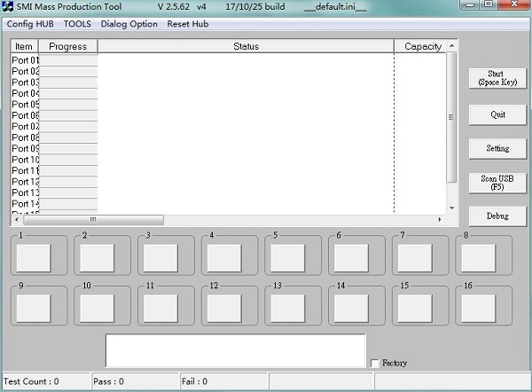
Task: Open the Dialog Option menu
Action: 129,24
